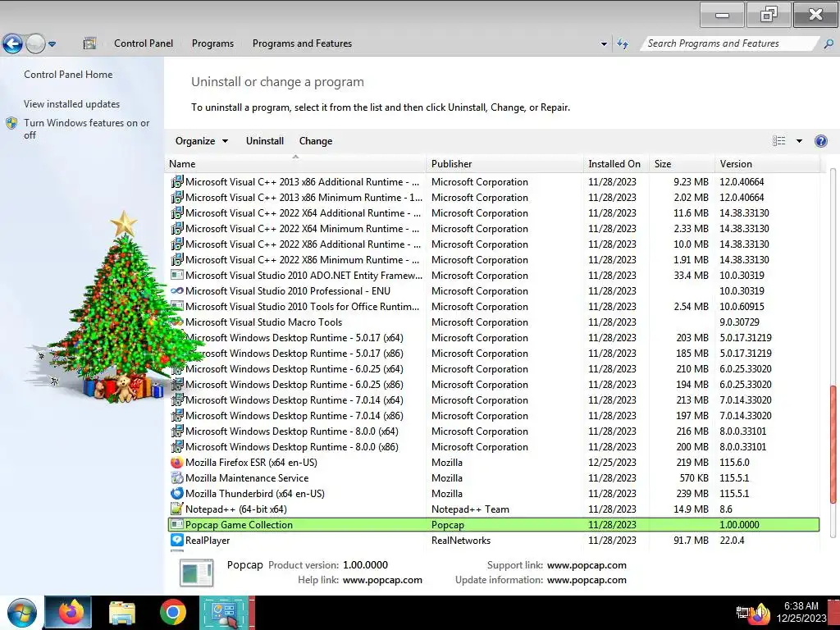840x630 pixels.
Task: Open Control Panel breadcrumb
Action: click(143, 43)
